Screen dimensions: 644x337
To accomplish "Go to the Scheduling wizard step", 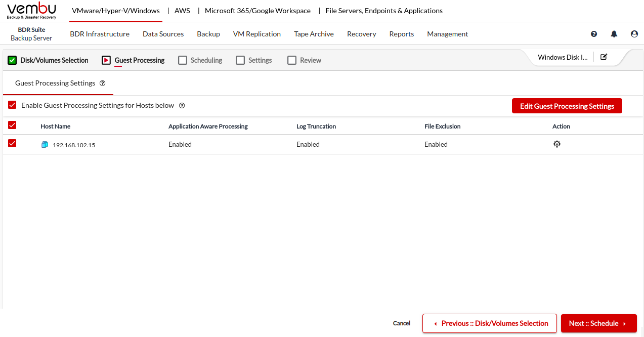I will coord(200,60).
